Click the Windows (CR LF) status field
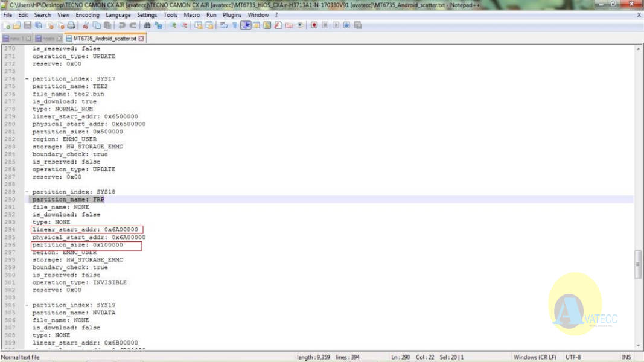 [x=535, y=357]
